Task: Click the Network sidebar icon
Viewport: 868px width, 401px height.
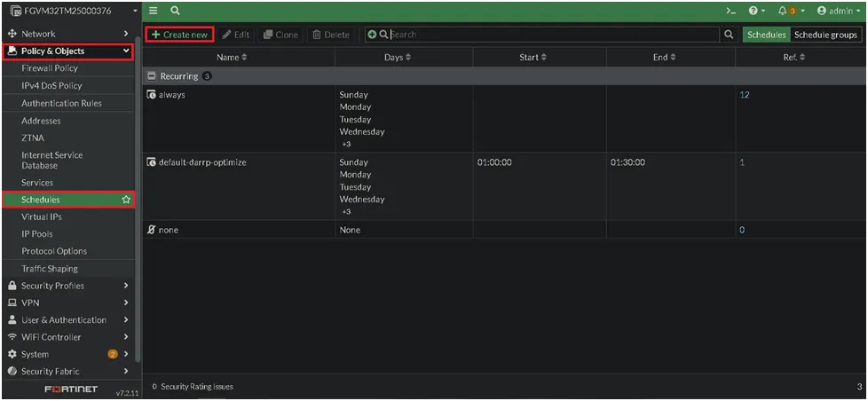Action: 12,34
